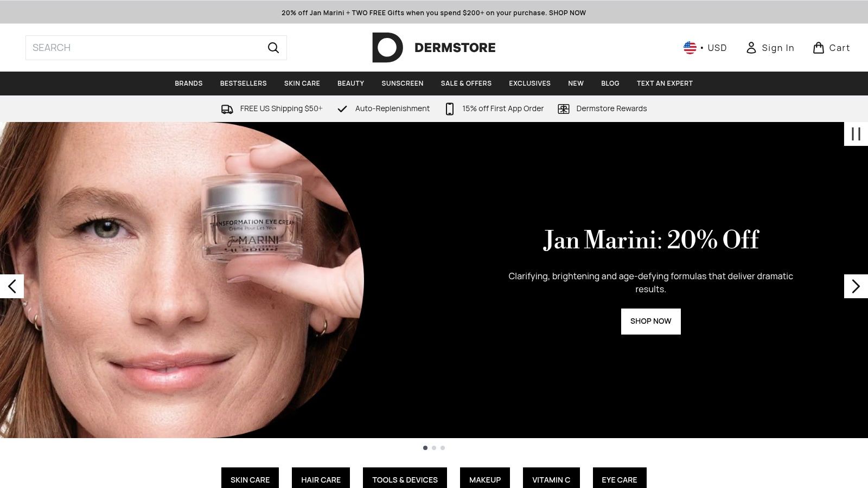Viewport: 868px width, 488px height.
Task: Open the Dermstore logo home link
Action: click(x=433, y=48)
